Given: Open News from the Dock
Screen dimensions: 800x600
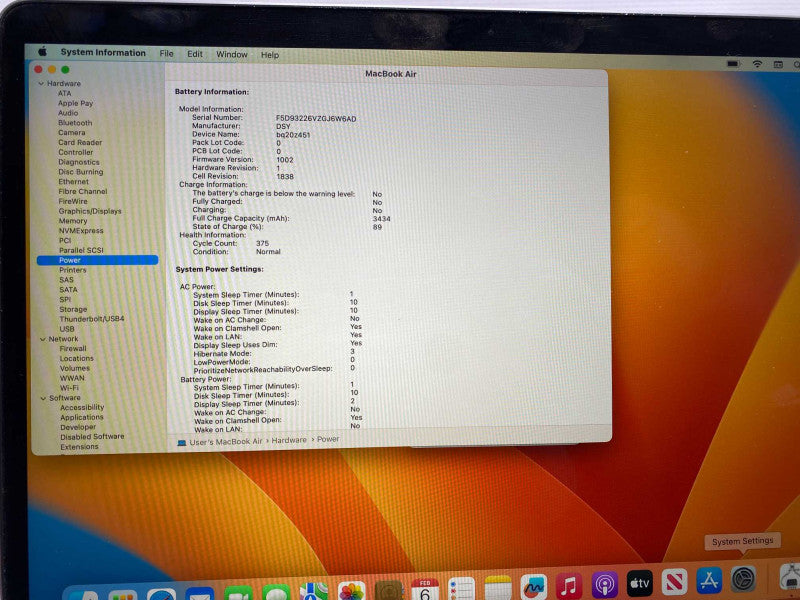Looking at the screenshot, I should pos(674,582).
